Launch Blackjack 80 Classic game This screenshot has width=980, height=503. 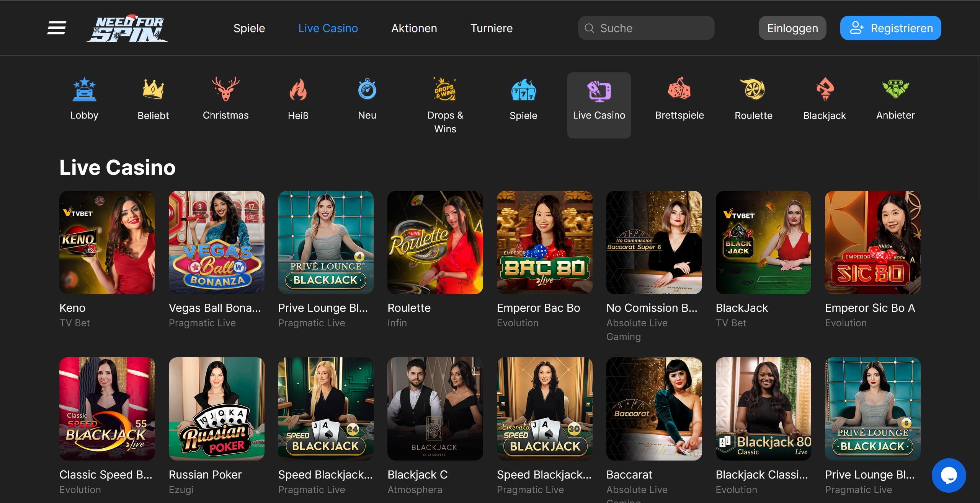coord(763,409)
